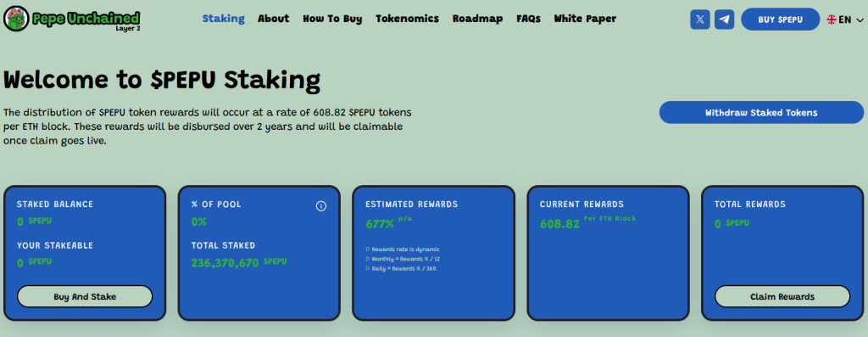Click the reward distribution description paragraph
The height and width of the screenshot is (337, 868).
pyautogui.click(x=207, y=126)
